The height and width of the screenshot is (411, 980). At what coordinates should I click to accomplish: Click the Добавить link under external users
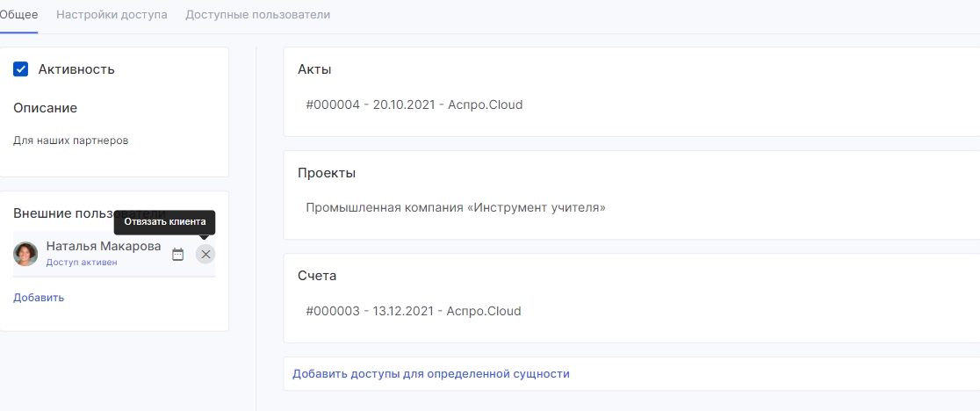(39, 298)
